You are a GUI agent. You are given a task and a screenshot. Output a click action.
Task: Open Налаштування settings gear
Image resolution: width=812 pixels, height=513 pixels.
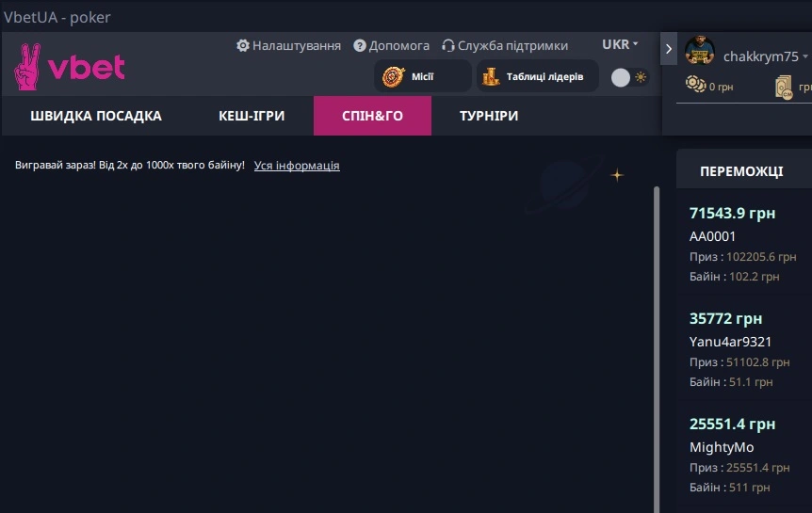[243, 45]
